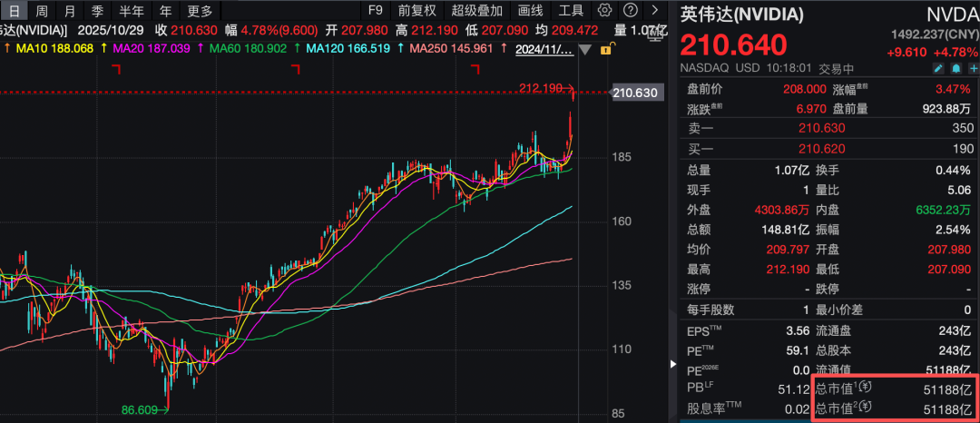The height and width of the screenshot is (423, 980).
Task: Collapse the right quote panel arrow
Action: [672, 364]
